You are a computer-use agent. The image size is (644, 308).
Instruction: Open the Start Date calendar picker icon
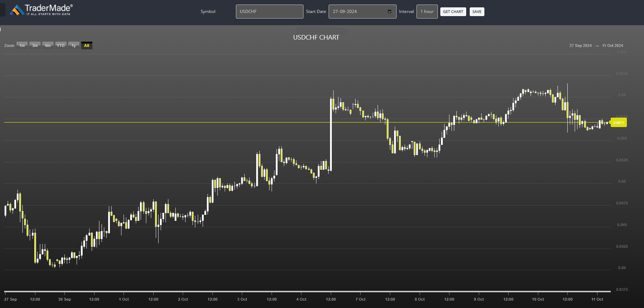390,12
